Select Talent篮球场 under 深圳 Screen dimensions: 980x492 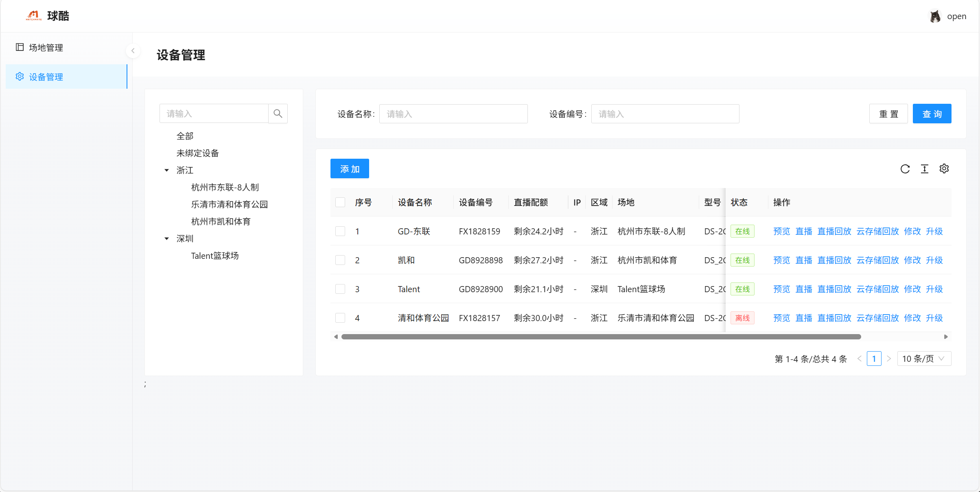(x=215, y=256)
